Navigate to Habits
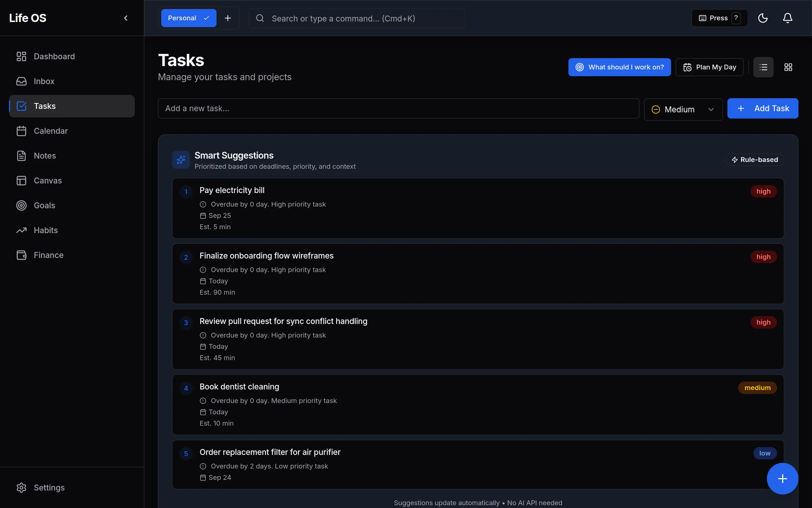Screen dimensions: 812x508 point(72,230)
